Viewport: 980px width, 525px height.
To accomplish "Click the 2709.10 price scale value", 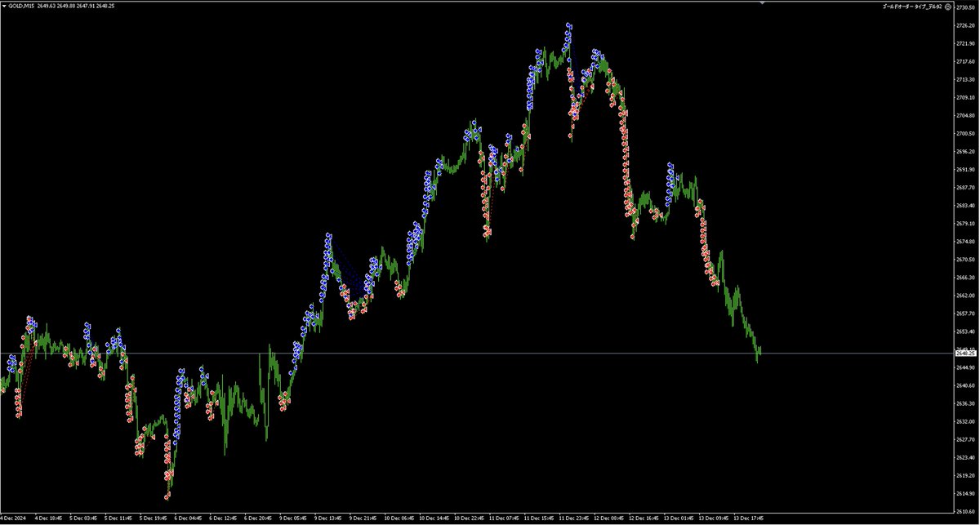I will [964, 97].
